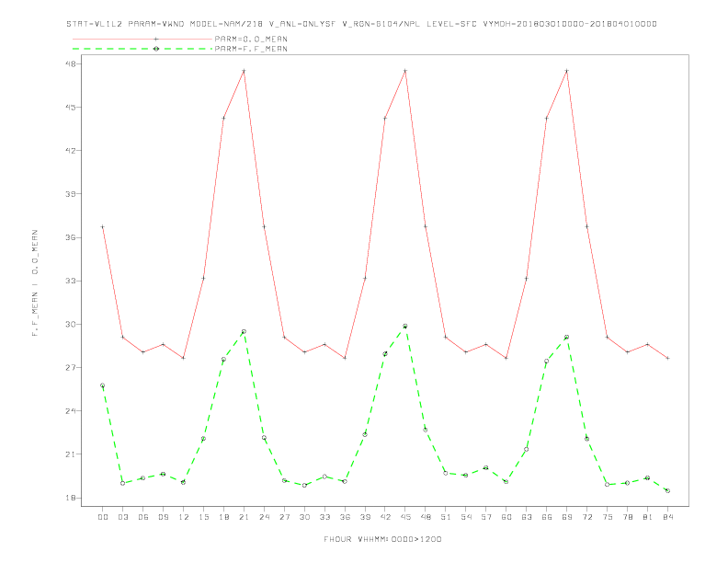The width and height of the screenshot is (728, 563).
Task: Click y-axis tick label 33
Action: coord(71,281)
